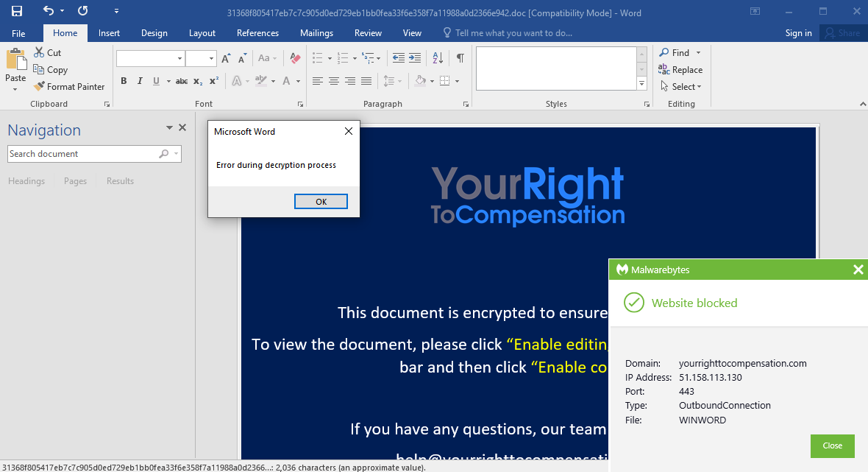Screen dimensions: 868x472
Task: Open the Mailings tab
Action: coord(316,33)
